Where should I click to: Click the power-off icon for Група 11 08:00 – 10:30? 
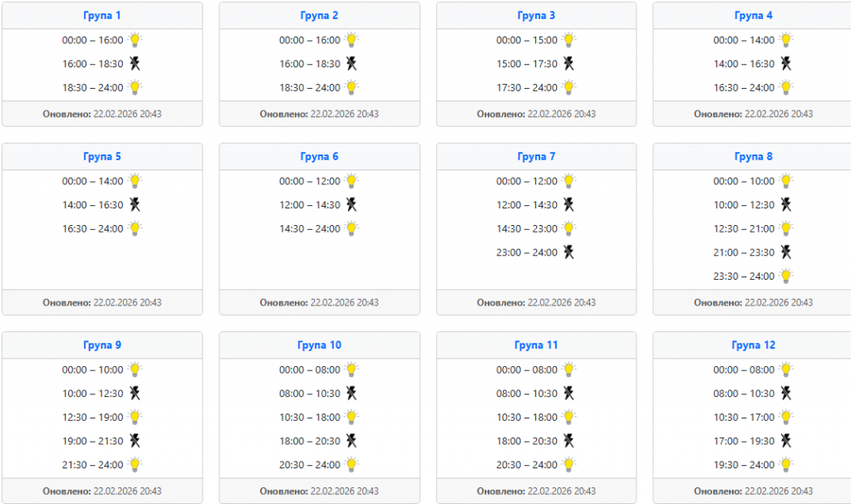568,394
